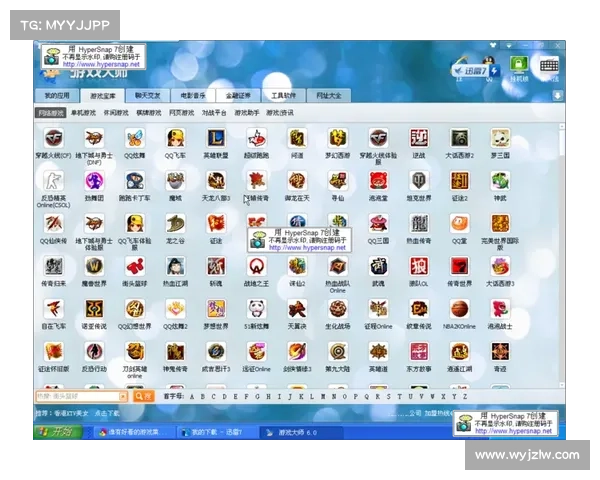Choose the 棋牌游戏 sub-category

(x=149, y=113)
